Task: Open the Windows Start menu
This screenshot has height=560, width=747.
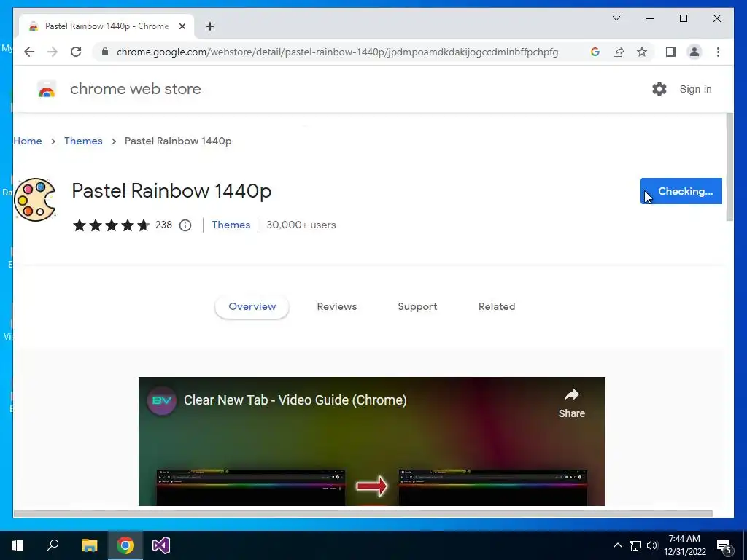Action: pyautogui.click(x=18, y=545)
